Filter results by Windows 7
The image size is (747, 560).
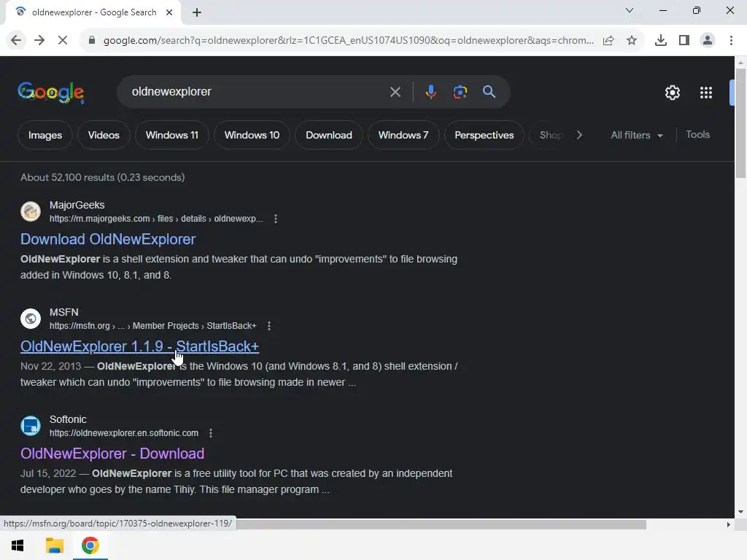point(403,135)
